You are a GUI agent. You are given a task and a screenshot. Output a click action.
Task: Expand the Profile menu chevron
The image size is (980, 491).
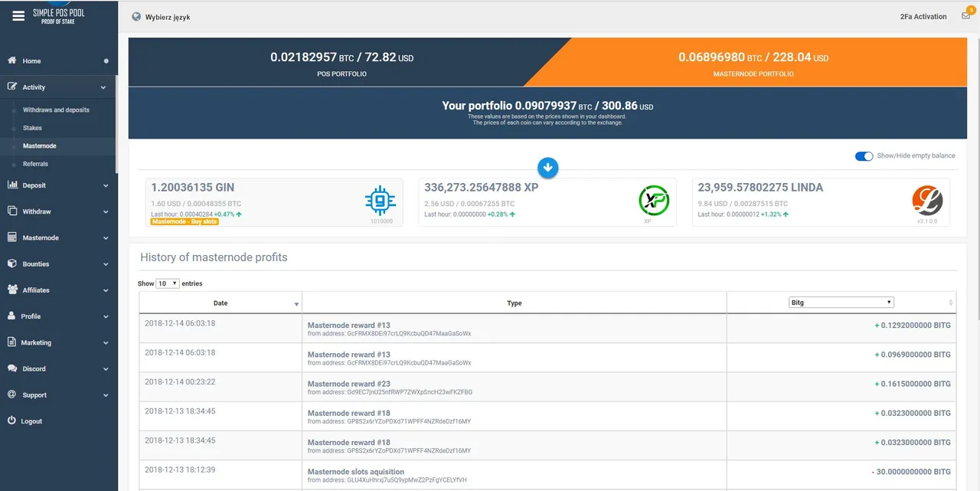click(105, 316)
